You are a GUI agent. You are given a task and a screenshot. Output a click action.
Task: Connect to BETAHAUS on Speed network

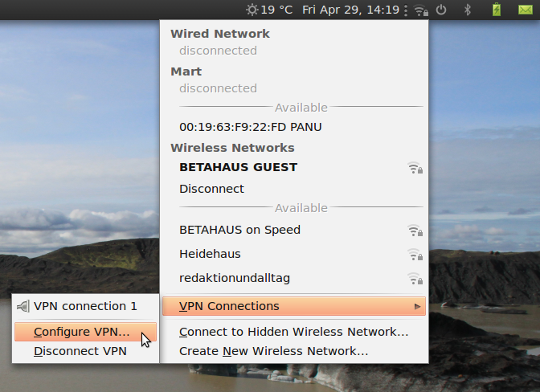pyautogui.click(x=239, y=230)
